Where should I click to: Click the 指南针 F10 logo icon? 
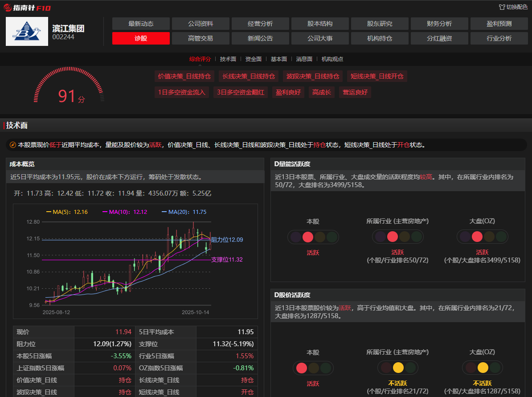(x=8, y=8)
